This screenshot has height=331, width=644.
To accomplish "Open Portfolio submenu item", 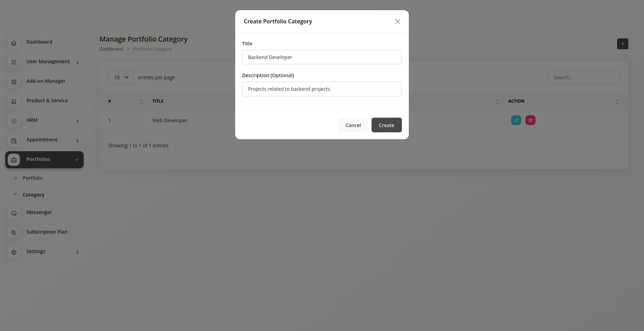I will (32, 178).
